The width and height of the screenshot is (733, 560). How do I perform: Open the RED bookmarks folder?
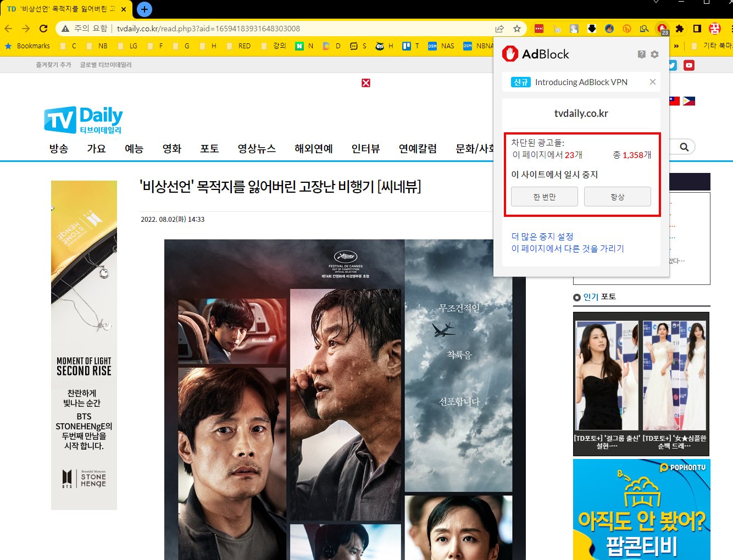pos(239,46)
